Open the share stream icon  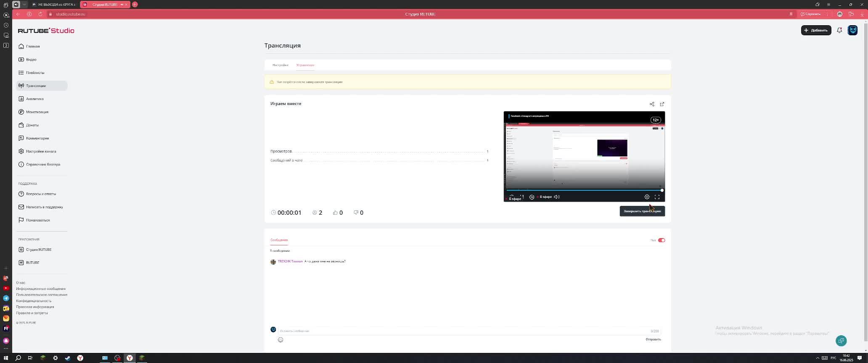pos(652,104)
